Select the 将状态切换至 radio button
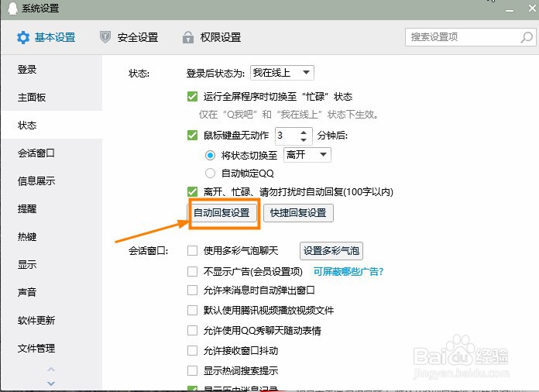The height and width of the screenshot is (392, 539). click(x=210, y=156)
